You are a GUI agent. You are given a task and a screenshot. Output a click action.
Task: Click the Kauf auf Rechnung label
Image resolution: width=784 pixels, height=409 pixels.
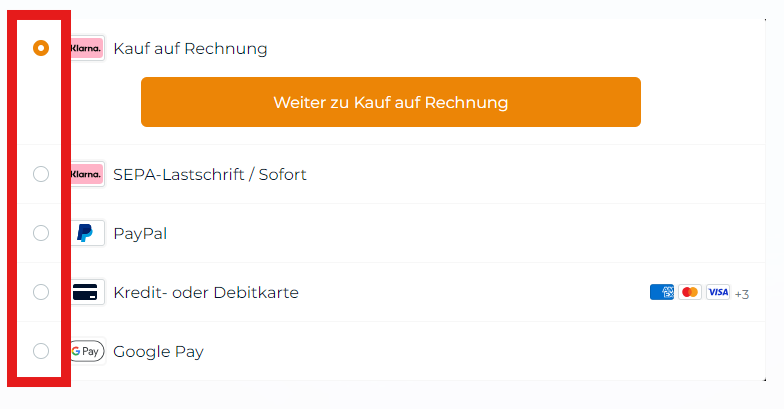click(x=190, y=48)
